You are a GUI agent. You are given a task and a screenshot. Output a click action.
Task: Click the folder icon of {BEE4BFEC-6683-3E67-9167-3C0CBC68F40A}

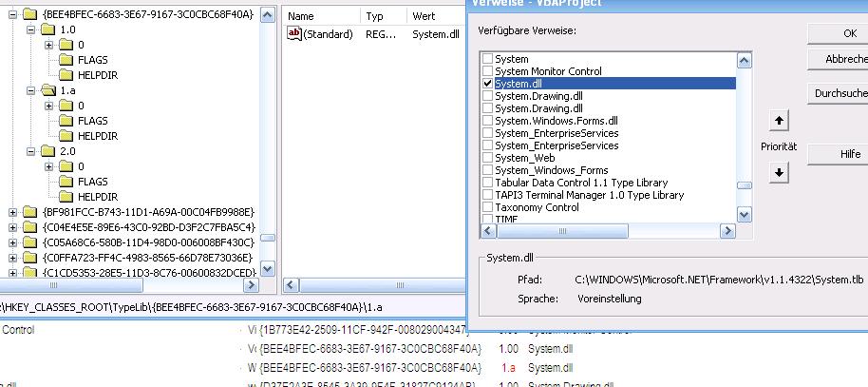tap(29, 14)
